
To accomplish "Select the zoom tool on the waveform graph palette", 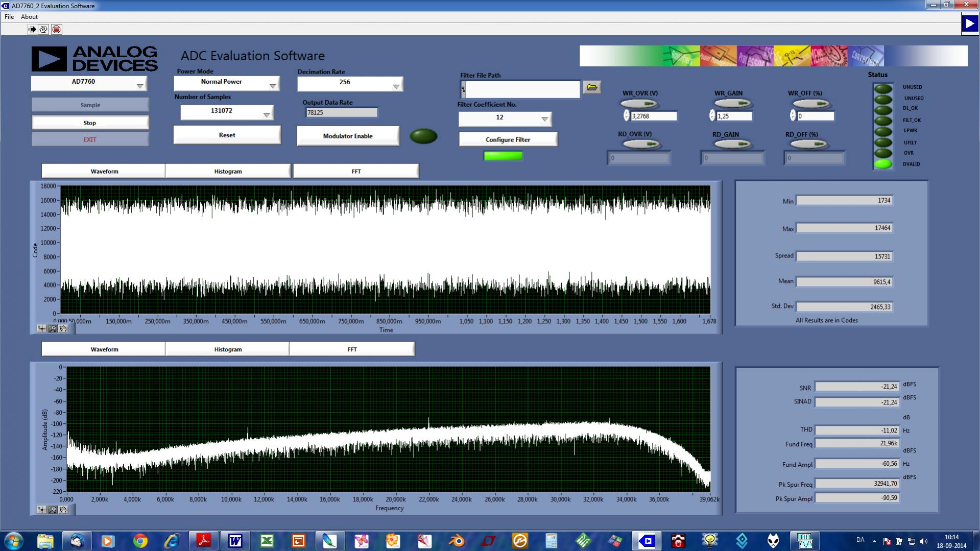I will [53, 328].
